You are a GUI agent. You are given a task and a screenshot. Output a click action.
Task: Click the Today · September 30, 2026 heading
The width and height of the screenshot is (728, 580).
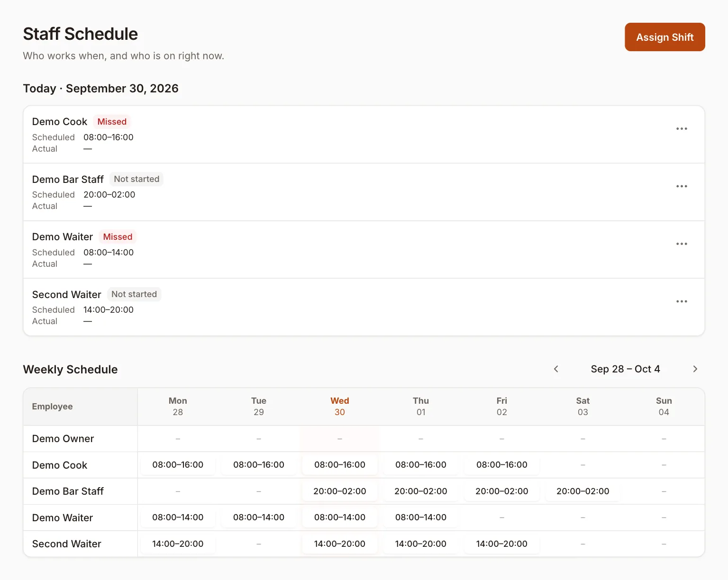tap(101, 89)
